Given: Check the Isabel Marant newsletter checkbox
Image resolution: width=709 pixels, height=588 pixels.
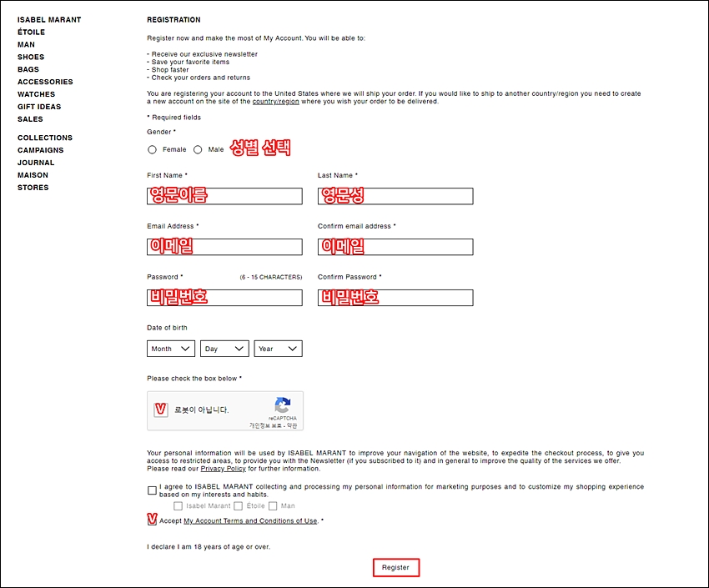Looking at the screenshot, I should (179, 505).
